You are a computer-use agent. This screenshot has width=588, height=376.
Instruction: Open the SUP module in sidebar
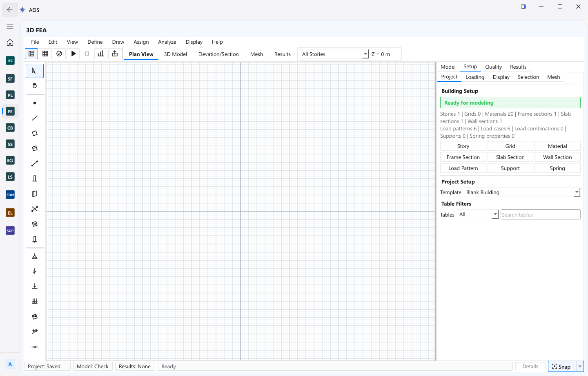pos(10,231)
